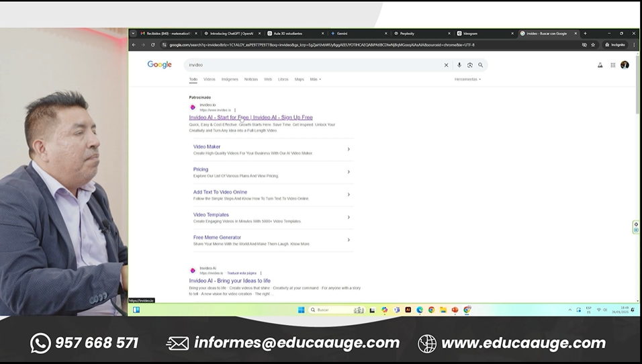Click chevron on Add Text To Video row

pyautogui.click(x=349, y=195)
